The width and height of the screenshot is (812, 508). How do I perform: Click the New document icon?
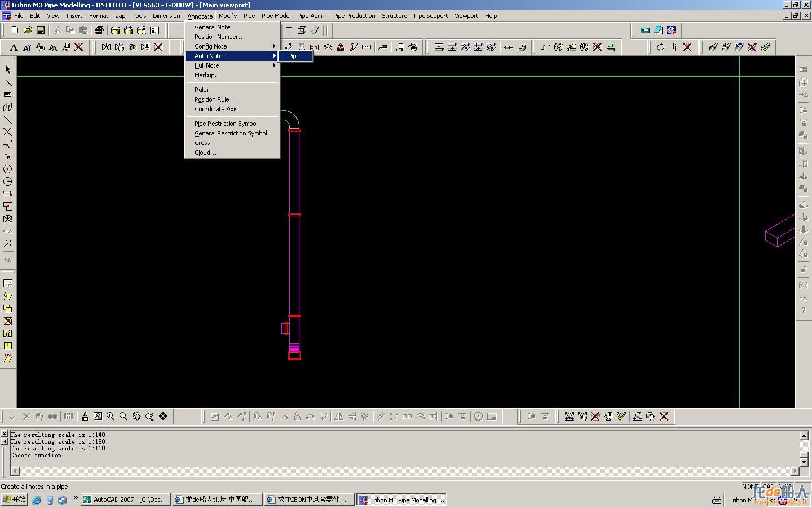click(x=15, y=30)
